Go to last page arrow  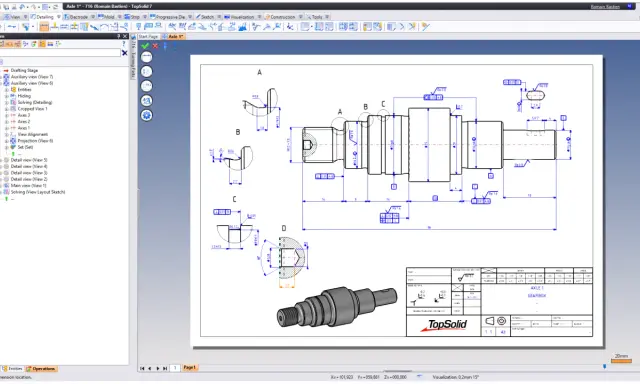165,368
